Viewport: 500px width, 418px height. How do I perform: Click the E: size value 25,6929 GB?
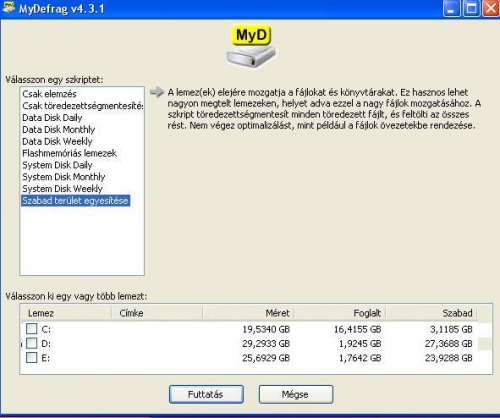[x=266, y=358]
